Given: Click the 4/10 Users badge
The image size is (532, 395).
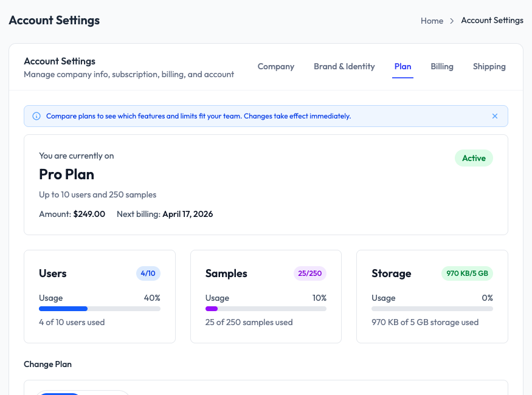Looking at the screenshot, I should [x=148, y=273].
